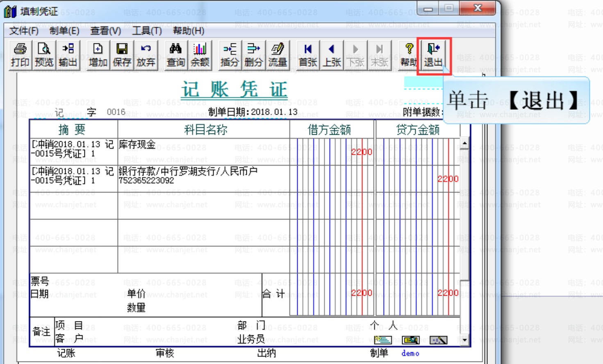Discard changes with 放弃 icon
Screen dimensions: 603x364
pyautogui.click(x=146, y=55)
